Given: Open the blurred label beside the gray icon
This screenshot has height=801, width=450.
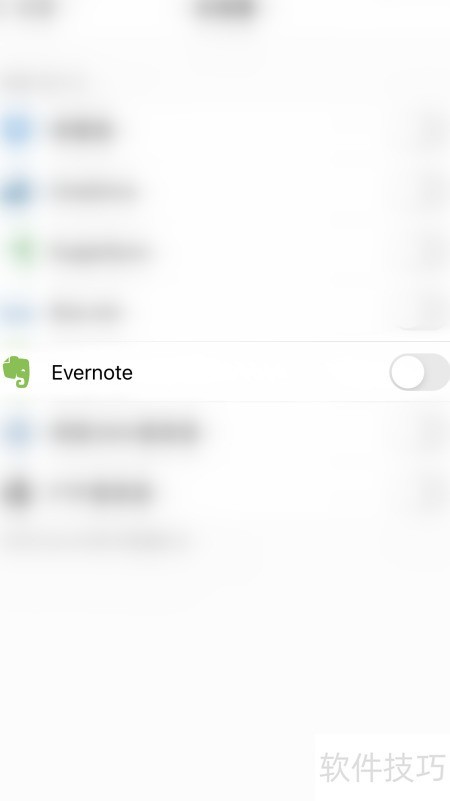Looking at the screenshot, I should pos(101,493).
